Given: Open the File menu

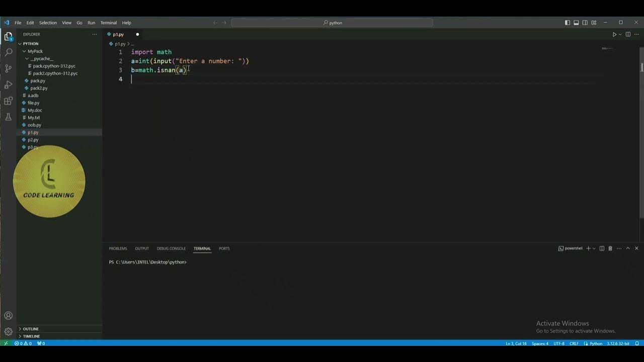Looking at the screenshot, I should click(x=18, y=23).
